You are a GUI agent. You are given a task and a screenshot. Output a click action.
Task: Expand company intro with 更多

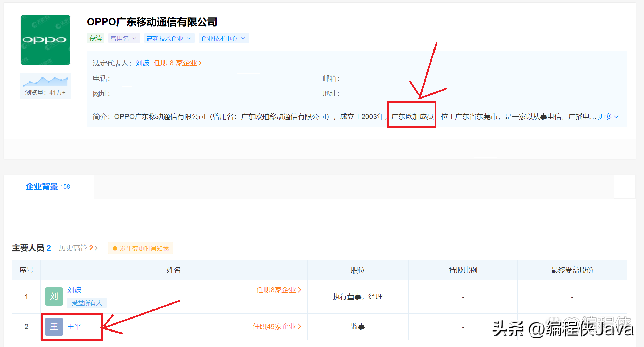pyautogui.click(x=608, y=117)
